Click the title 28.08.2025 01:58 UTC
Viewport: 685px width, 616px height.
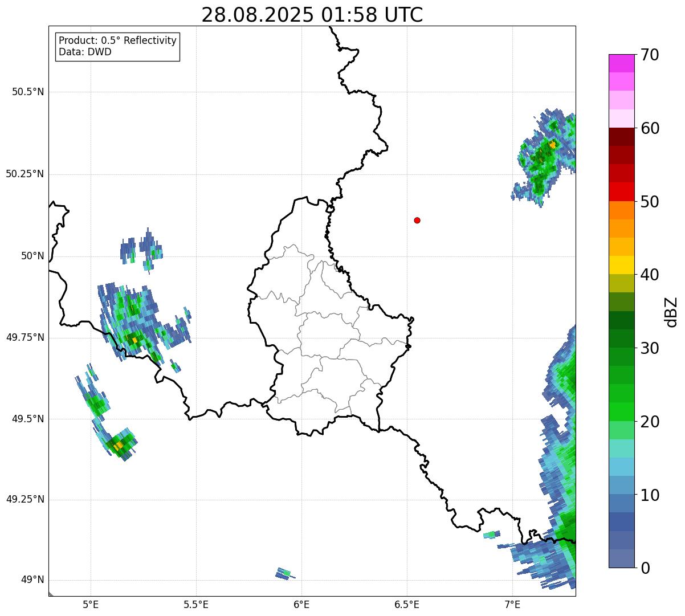click(x=312, y=15)
